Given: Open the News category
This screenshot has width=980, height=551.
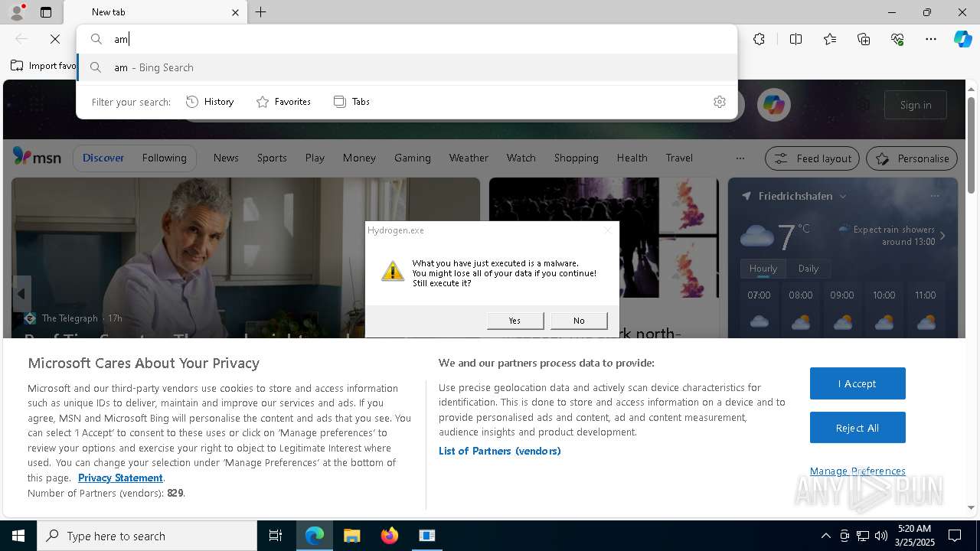Looking at the screenshot, I should (226, 158).
